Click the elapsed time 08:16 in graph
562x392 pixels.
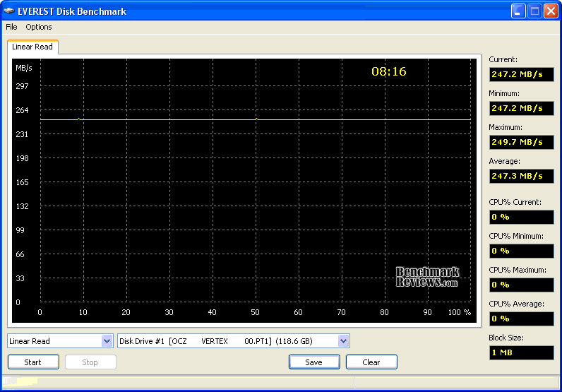389,71
